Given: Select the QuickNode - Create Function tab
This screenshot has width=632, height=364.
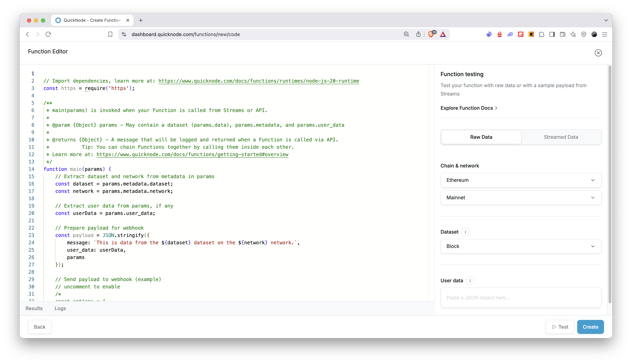Looking at the screenshot, I should [92, 20].
